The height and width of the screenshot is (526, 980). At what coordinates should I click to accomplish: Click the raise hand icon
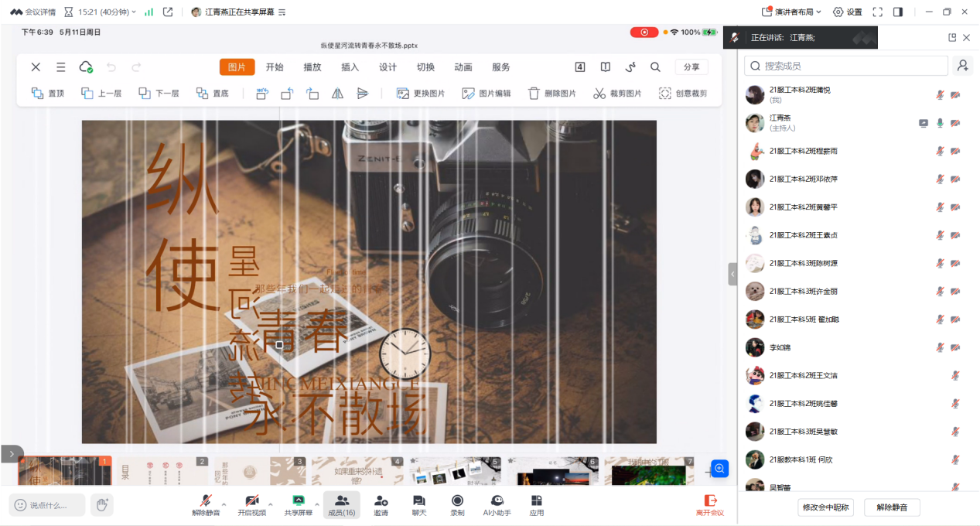[101, 505]
